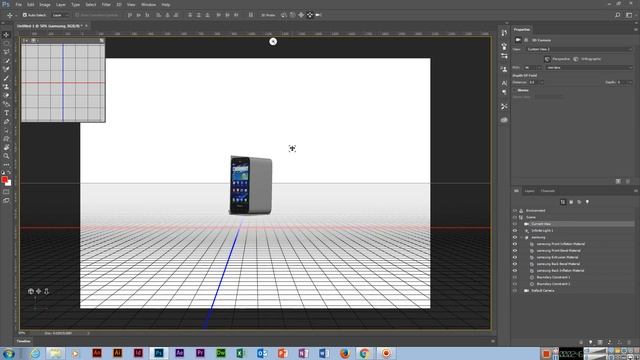Screen dimensions: 640x360
Task: Collapse the samsung mesh tree
Action: pos(521,237)
